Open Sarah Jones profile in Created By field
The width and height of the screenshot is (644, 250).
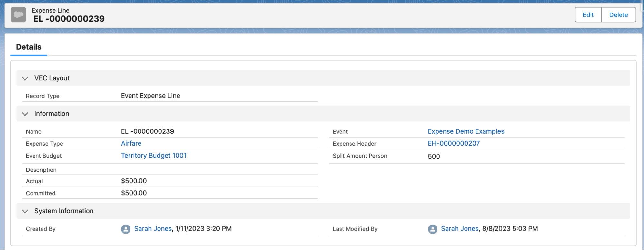point(153,229)
